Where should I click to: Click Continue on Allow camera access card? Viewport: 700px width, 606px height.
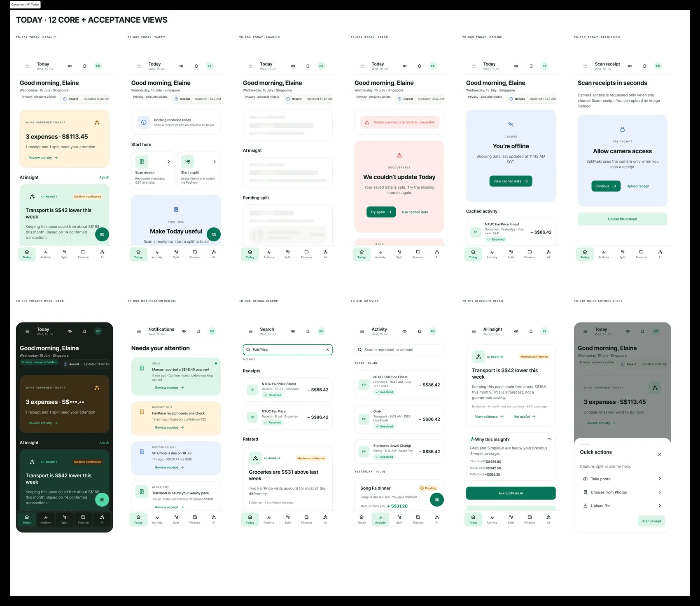606,186
